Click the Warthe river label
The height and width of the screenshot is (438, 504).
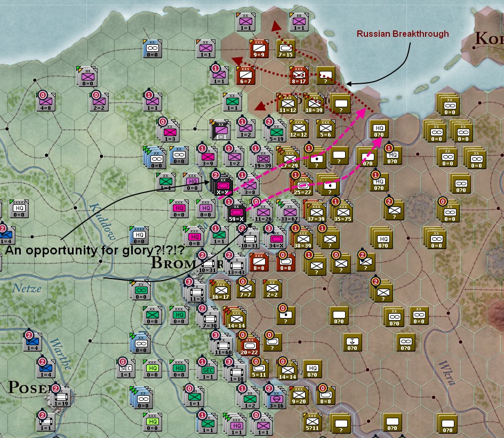pyautogui.click(x=60, y=354)
